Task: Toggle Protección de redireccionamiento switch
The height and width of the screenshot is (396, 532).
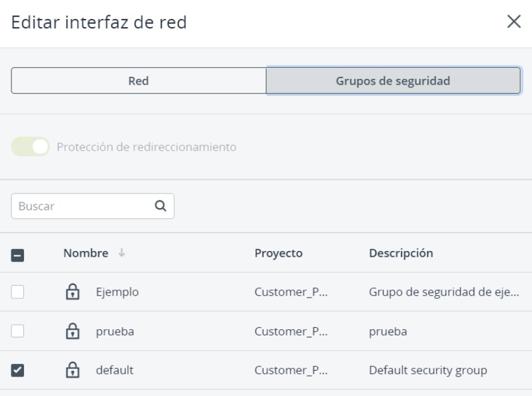Action: click(x=30, y=146)
